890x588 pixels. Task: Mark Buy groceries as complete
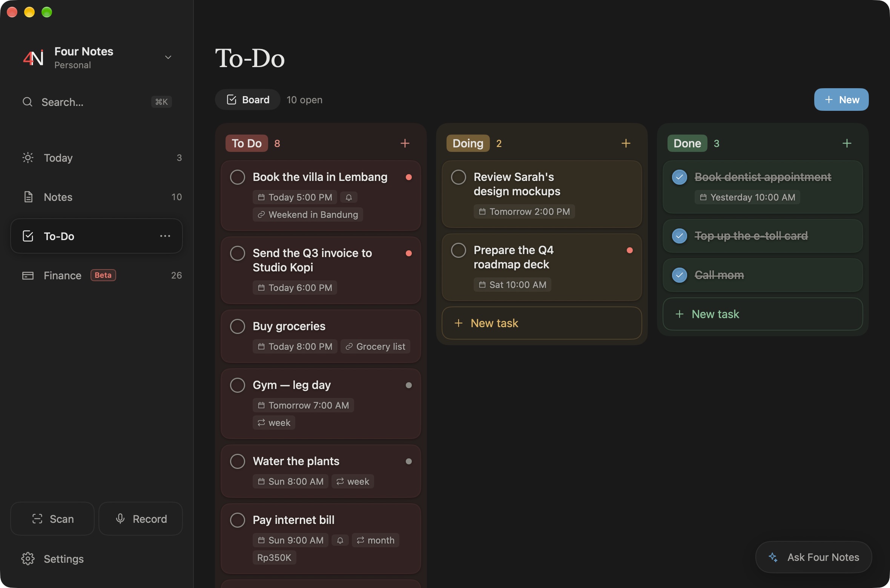pyautogui.click(x=238, y=326)
